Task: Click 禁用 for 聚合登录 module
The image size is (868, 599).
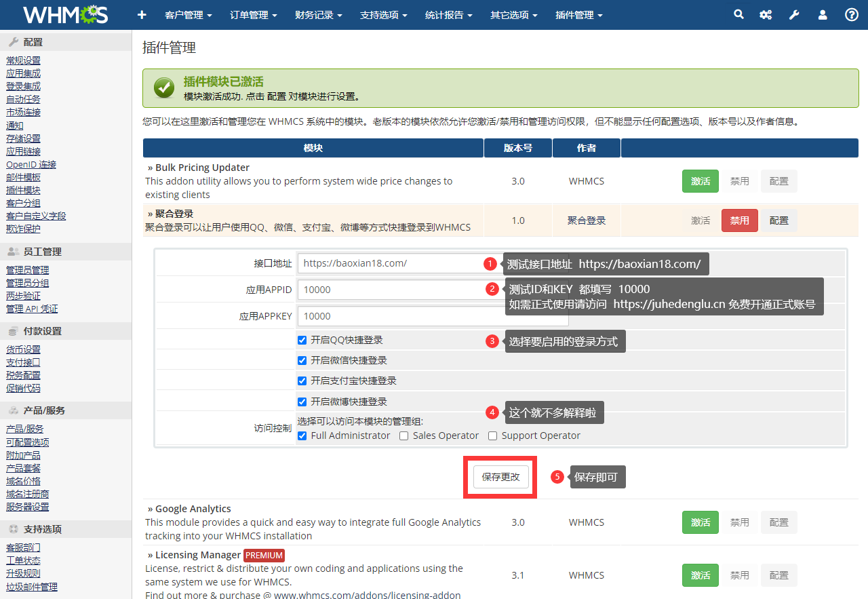Action: [x=740, y=220]
